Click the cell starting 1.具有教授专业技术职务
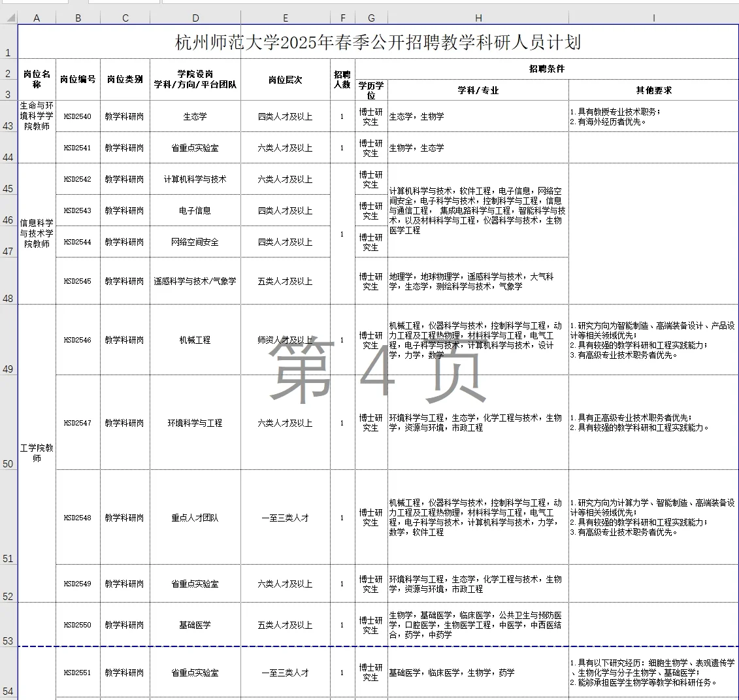Image resolution: width=739 pixels, height=700 pixels. click(x=653, y=116)
